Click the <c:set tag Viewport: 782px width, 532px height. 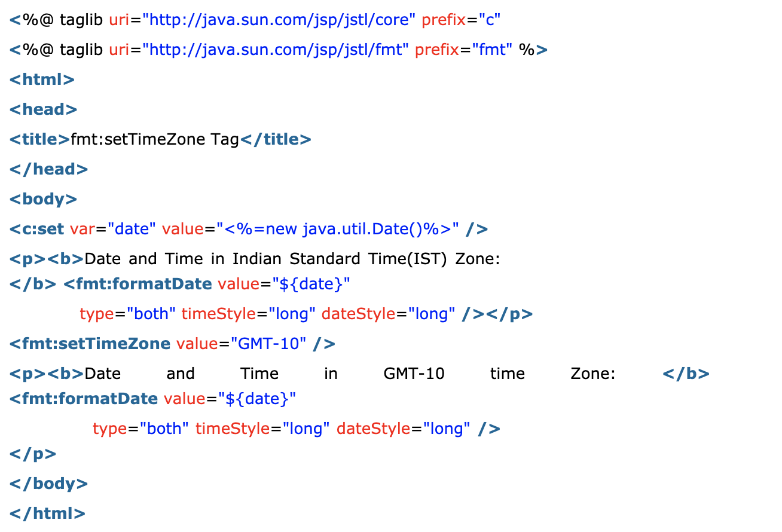pos(38,229)
